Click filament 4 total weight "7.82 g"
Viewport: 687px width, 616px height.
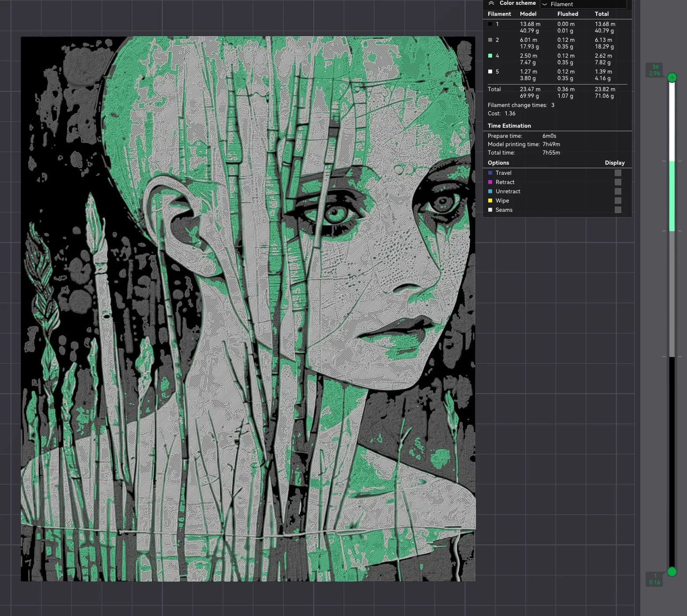point(603,63)
